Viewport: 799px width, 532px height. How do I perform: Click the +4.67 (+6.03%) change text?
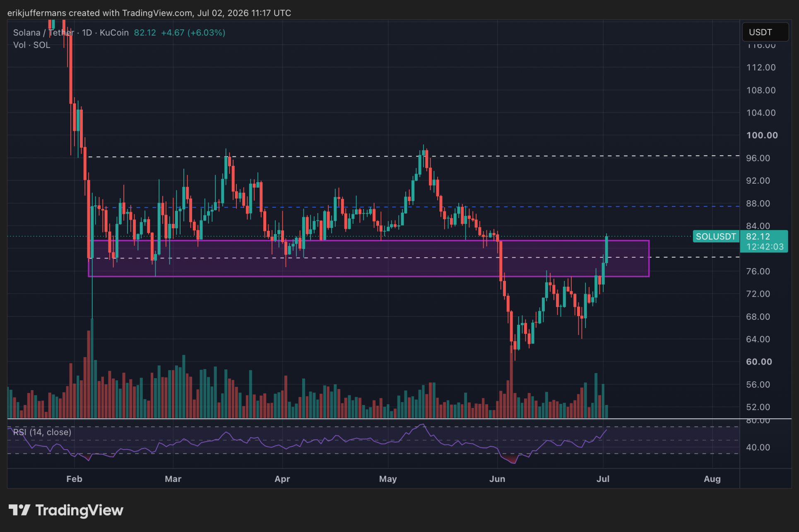pos(193,33)
